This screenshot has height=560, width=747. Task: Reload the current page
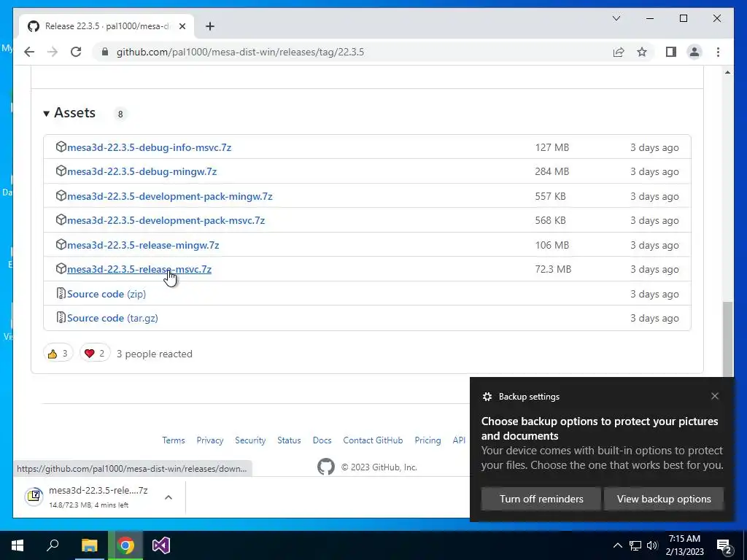pos(76,52)
